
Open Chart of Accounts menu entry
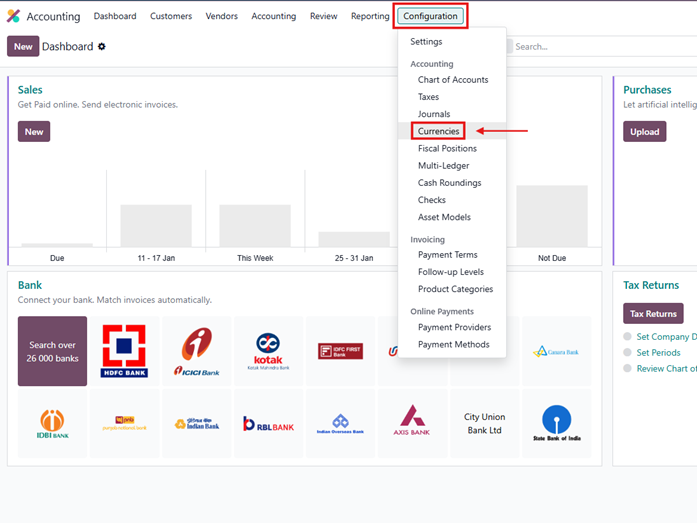(x=453, y=80)
